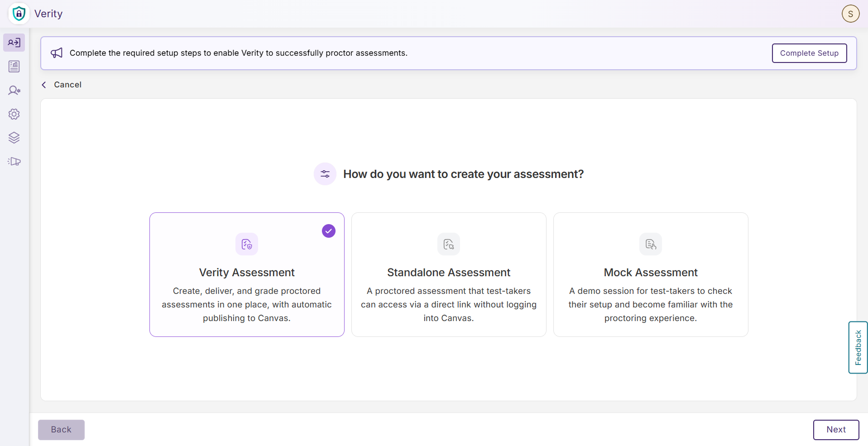Click the Next button
Image resolution: width=868 pixels, height=446 pixels.
click(836, 430)
